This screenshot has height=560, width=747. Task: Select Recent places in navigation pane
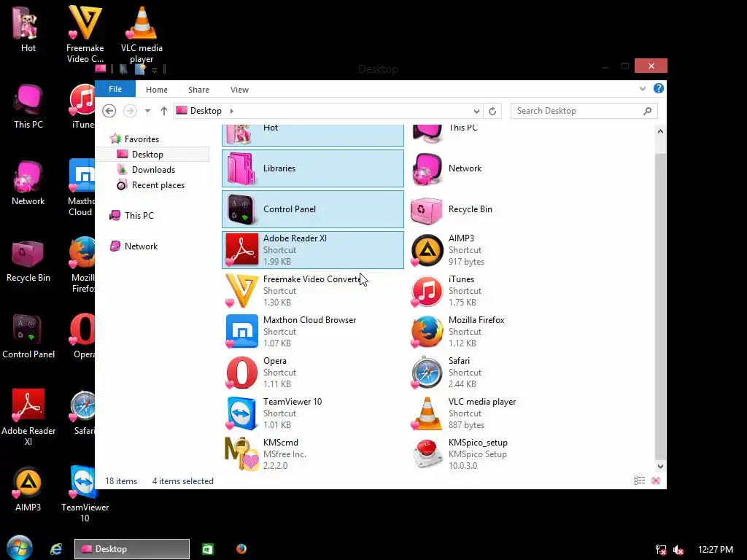pos(158,185)
